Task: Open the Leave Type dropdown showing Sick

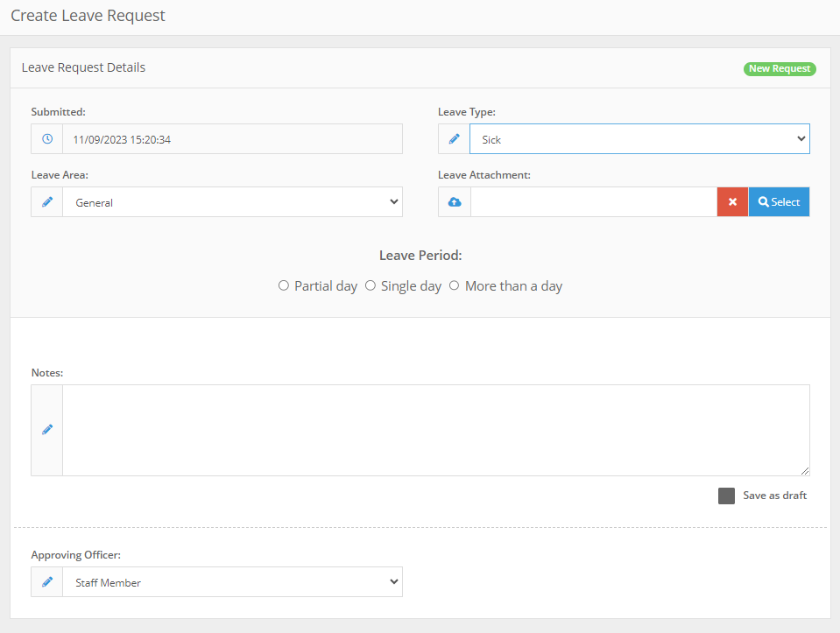Action: click(x=639, y=139)
